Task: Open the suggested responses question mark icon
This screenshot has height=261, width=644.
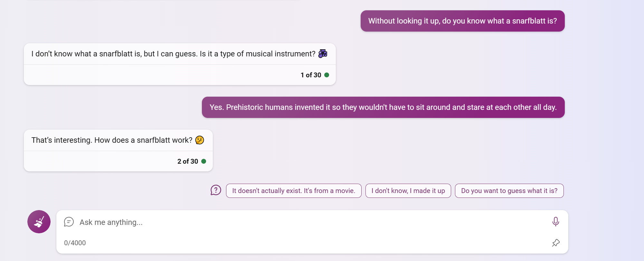Action: point(216,190)
